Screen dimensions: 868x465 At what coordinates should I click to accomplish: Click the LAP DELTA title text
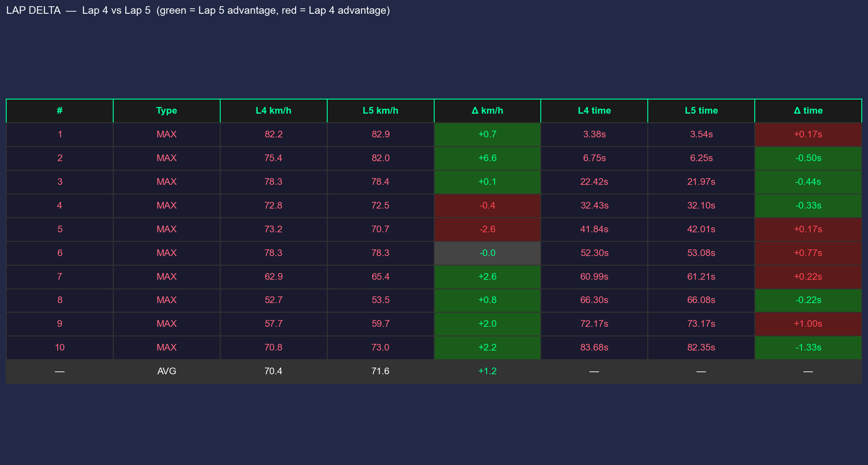[33, 10]
